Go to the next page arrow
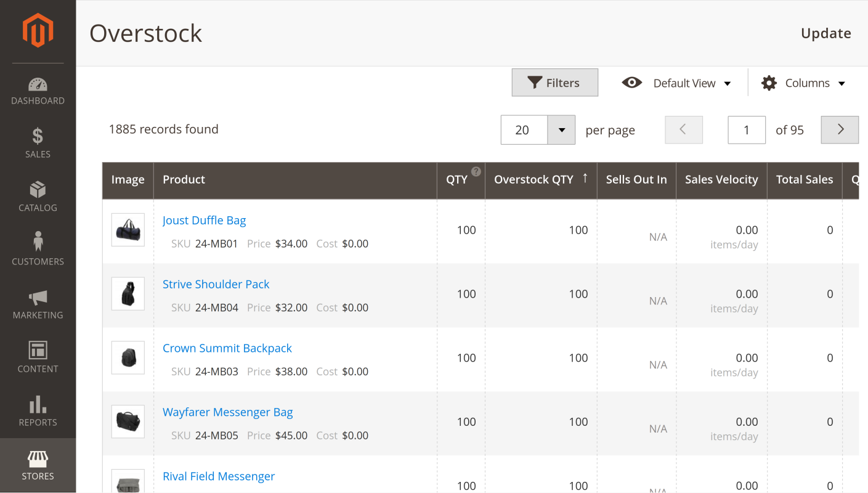Viewport: 868px width, 493px height. pyautogui.click(x=840, y=130)
